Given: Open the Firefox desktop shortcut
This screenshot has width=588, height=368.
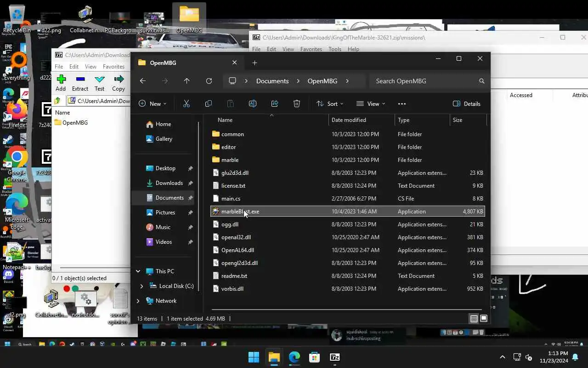Looking at the screenshot, I should tap(17, 115).
